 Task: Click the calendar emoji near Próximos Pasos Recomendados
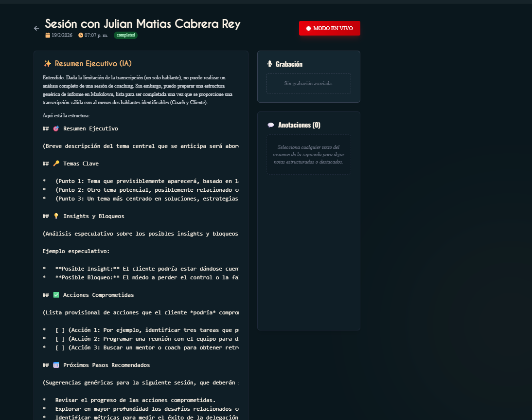[57, 365]
